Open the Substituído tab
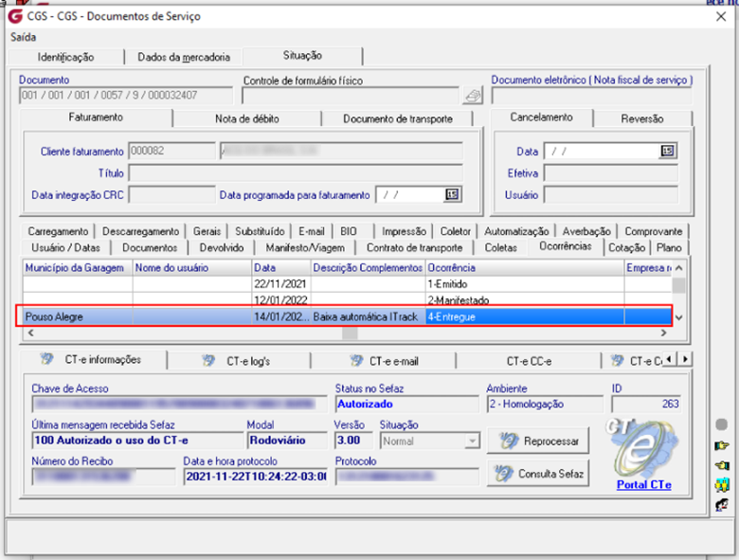The image size is (739, 560). 260,231
